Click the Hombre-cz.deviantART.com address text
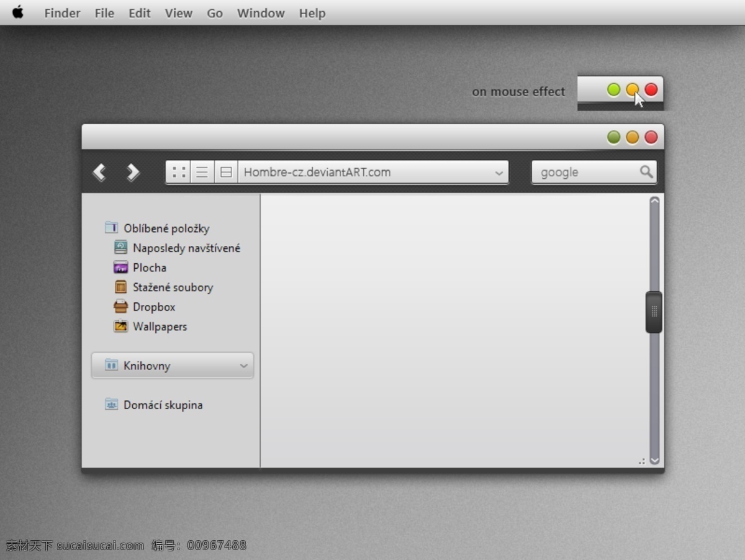Viewport: 745px width, 560px height. [317, 173]
